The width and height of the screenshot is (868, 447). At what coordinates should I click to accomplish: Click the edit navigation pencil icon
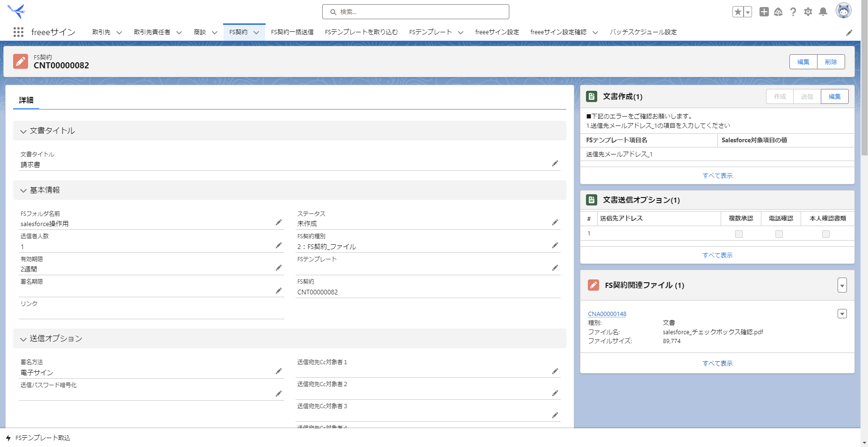point(849,32)
